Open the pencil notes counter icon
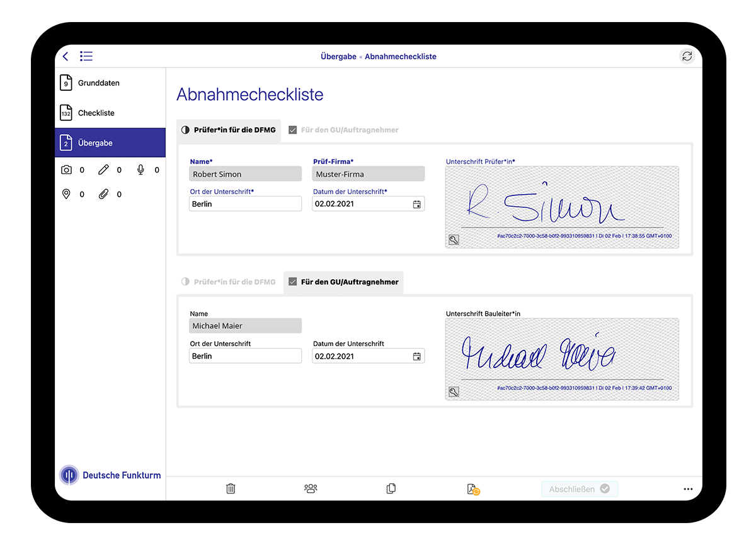This screenshot has width=756, height=542. point(103,170)
